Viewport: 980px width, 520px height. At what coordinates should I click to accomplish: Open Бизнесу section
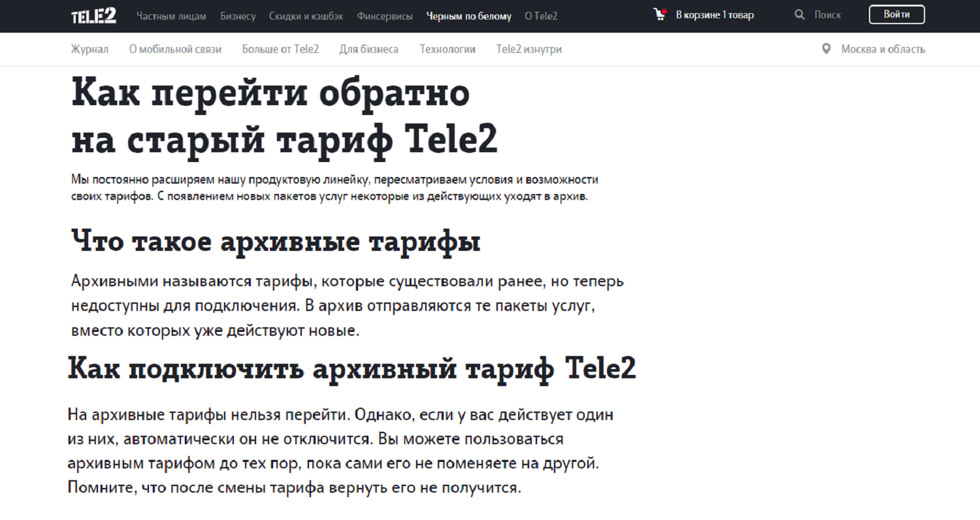pyautogui.click(x=238, y=16)
